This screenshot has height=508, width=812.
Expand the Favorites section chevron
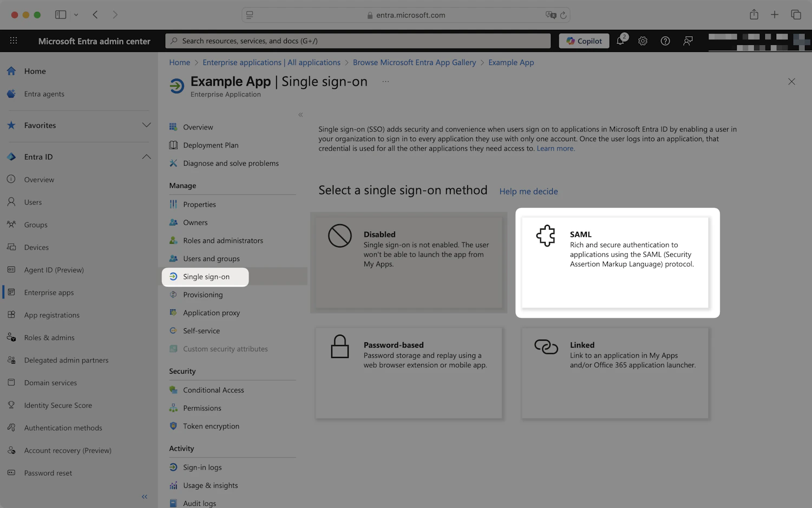tap(146, 125)
